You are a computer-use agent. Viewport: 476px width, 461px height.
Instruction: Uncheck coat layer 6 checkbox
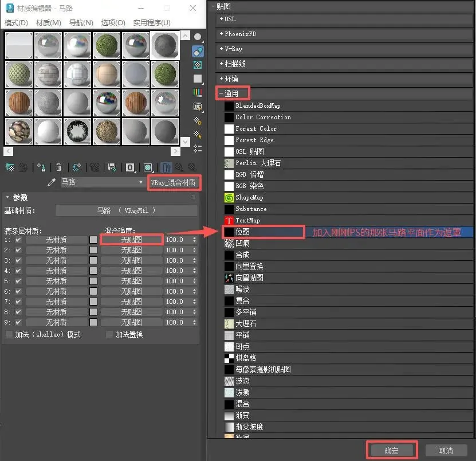18,291
